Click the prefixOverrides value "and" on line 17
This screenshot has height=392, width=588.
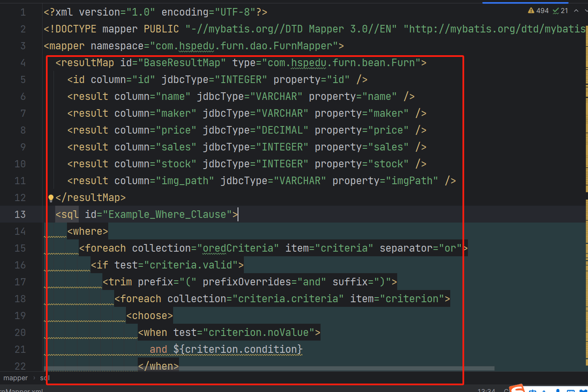click(312, 282)
